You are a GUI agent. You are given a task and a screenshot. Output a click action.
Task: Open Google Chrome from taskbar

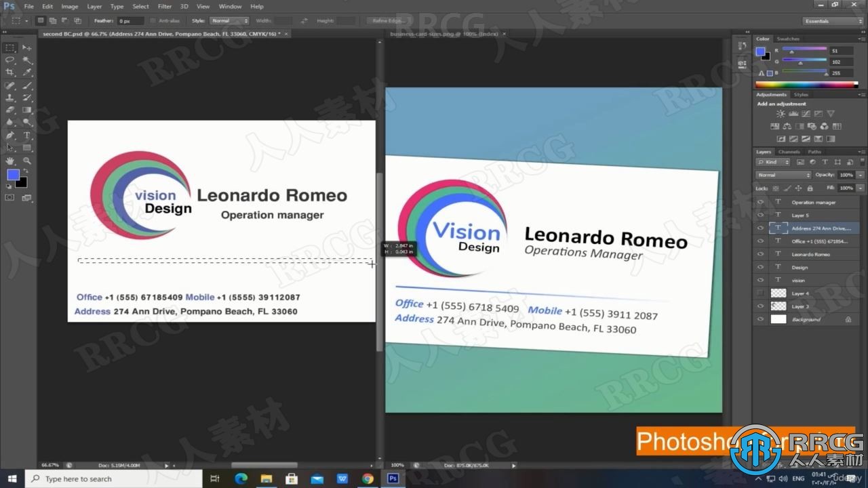(x=368, y=479)
